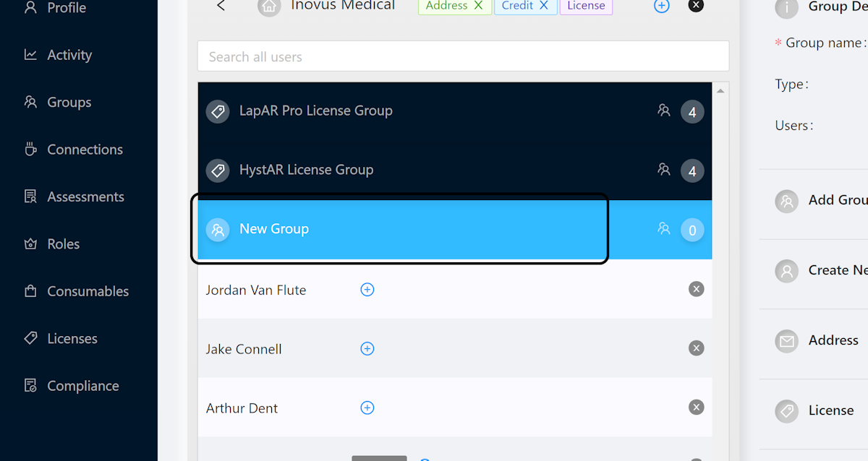Click tag icon of LapAR Pro License Group
This screenshot has height=461, width=868.
coord(218,111)
